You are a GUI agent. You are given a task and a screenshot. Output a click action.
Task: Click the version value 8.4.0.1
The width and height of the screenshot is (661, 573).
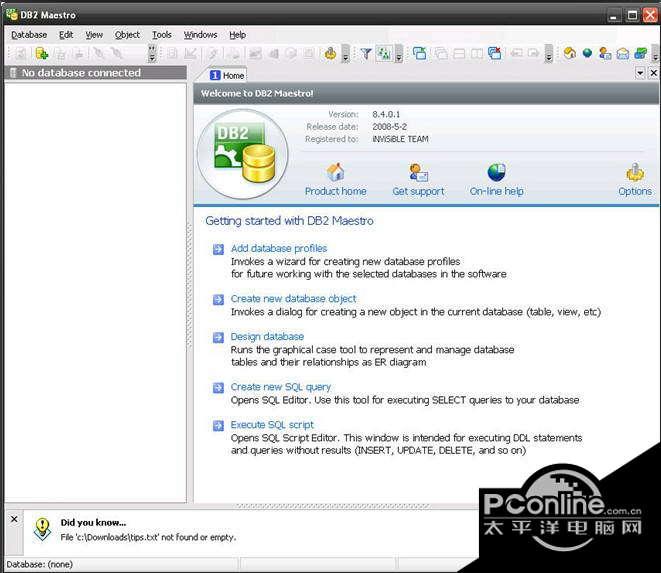pos(386,114)
